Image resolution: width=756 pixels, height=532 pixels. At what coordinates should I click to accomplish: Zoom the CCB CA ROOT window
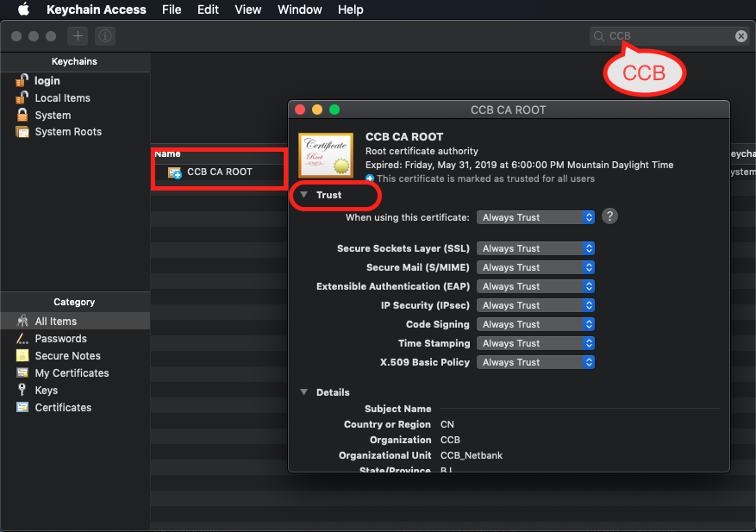coord(334,110)
